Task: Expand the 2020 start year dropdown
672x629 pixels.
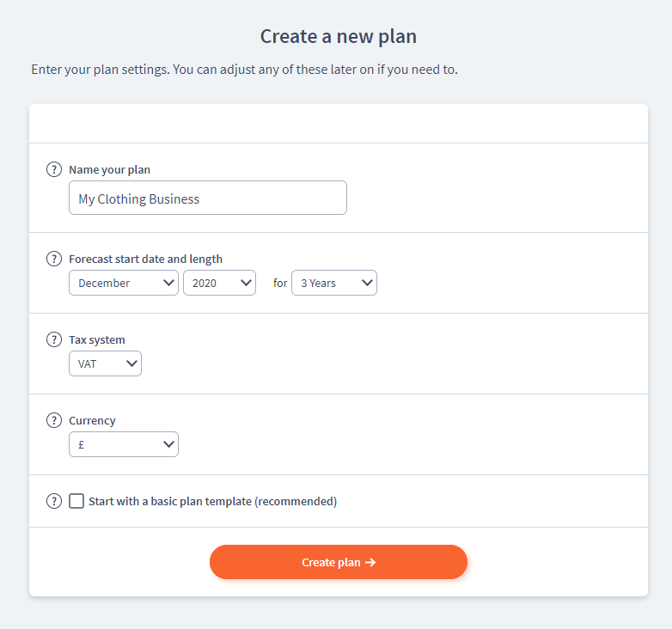Action: pos(219,283)
